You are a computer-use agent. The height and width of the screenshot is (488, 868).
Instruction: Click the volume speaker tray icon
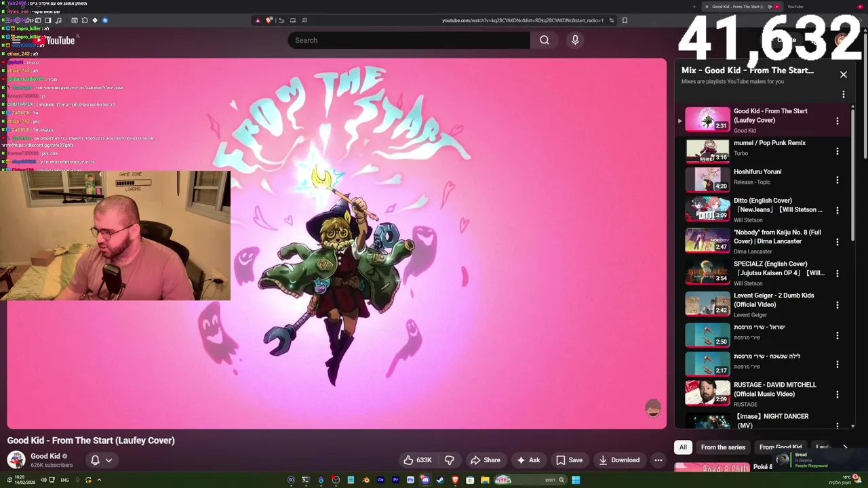pos(43,480)
